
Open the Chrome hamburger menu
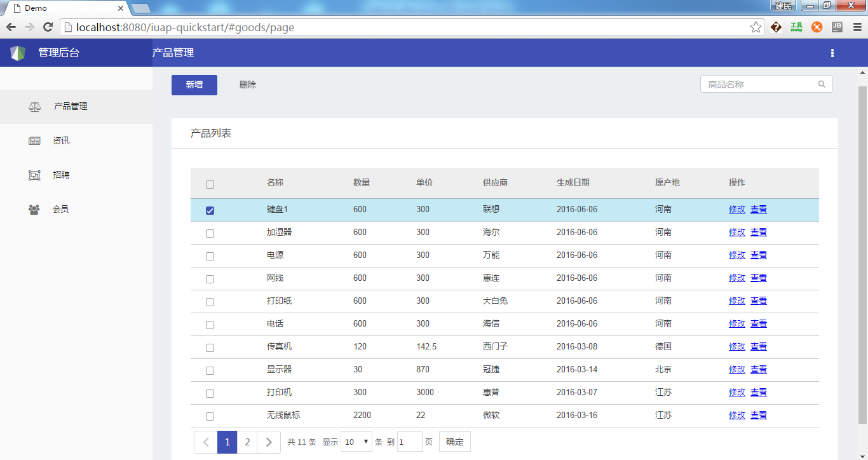point(857,27)
